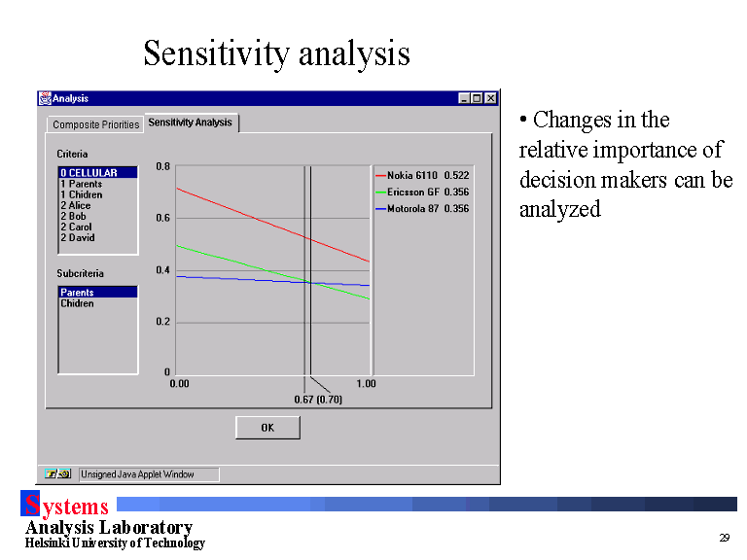Image resolution: width=747 pixels, height=560 pixels.
Task: Select 0 CELLULAR in Criteria list
Action: click(89, 173)
